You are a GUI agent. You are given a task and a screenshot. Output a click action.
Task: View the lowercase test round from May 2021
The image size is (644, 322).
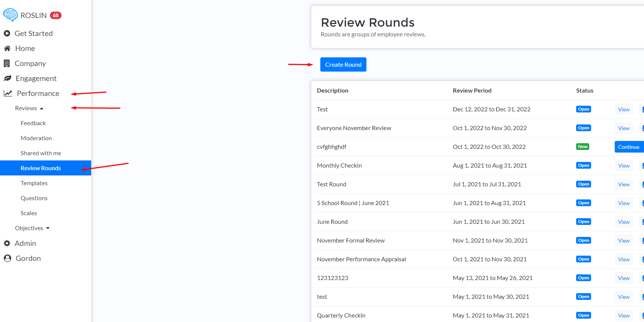[624, 297]
